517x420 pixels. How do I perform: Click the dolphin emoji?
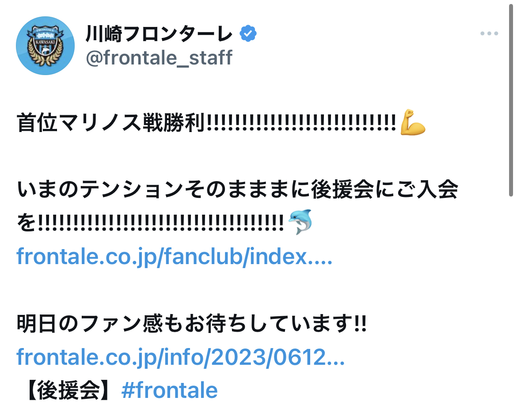300,222
